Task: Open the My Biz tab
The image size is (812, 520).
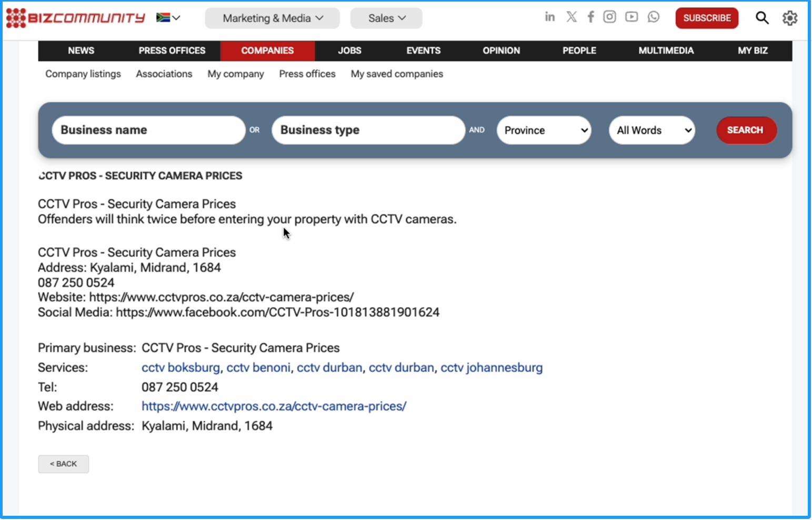Action: point(753,50)
